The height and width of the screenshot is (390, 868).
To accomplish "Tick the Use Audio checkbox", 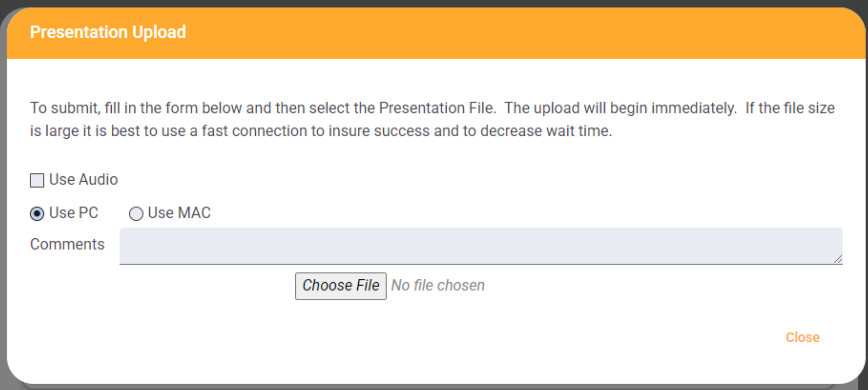I will [37, 180].
